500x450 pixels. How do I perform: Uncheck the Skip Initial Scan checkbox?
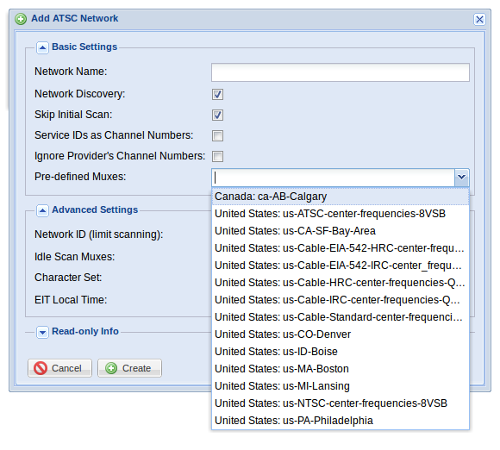click(x=217, y=115)
